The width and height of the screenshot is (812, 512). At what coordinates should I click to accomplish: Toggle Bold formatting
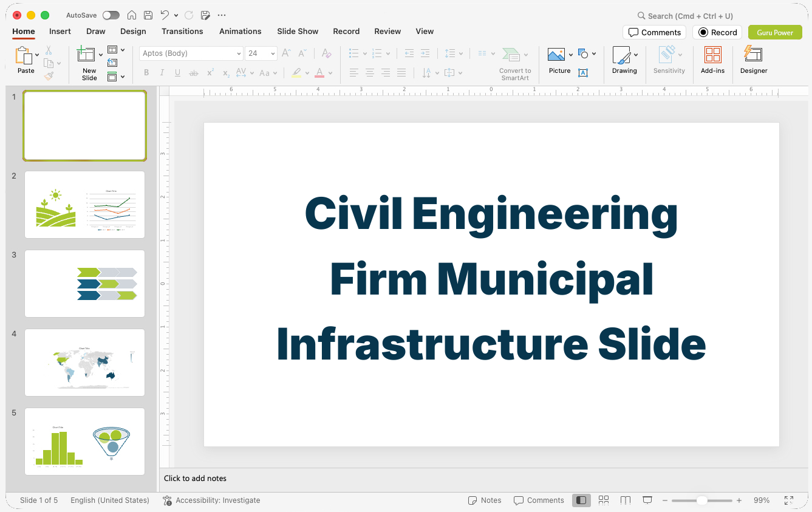(146, 73)
